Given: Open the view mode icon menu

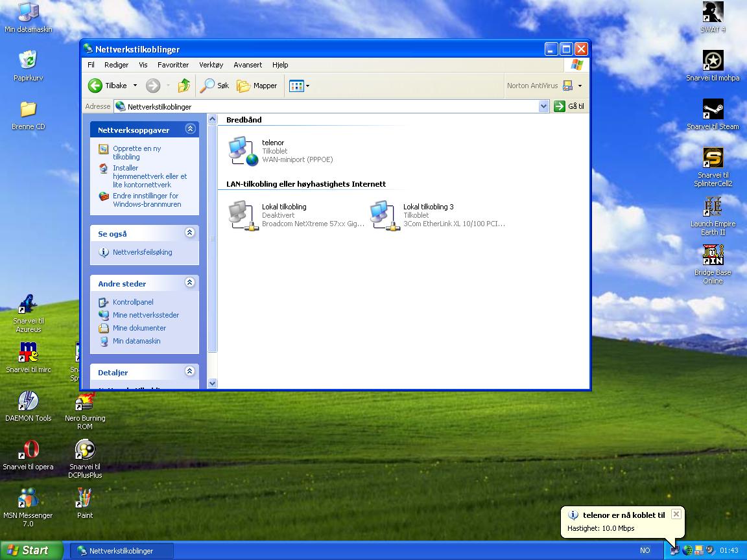Looking at the screenshot, I should (x=299, y=86).
